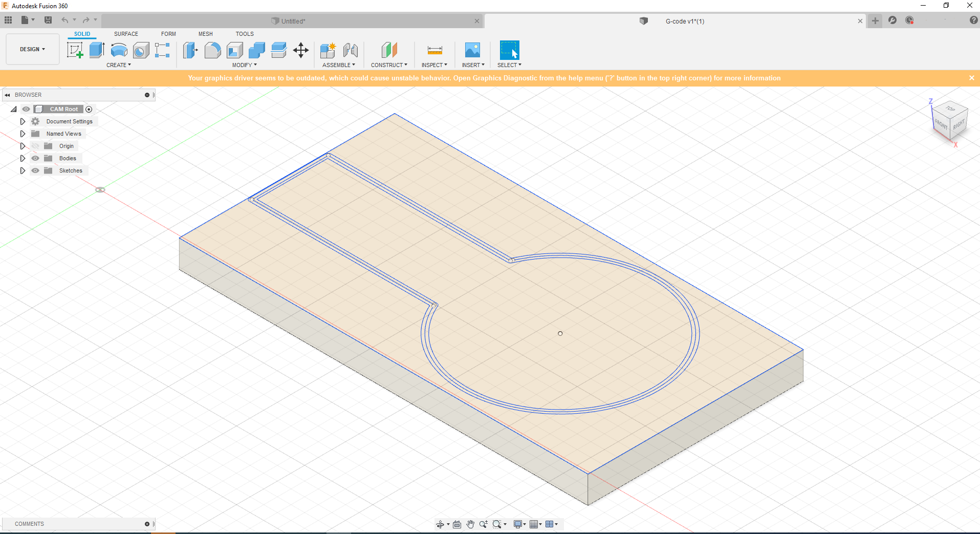Expand the Document Settings node

(x=23, y=121)
